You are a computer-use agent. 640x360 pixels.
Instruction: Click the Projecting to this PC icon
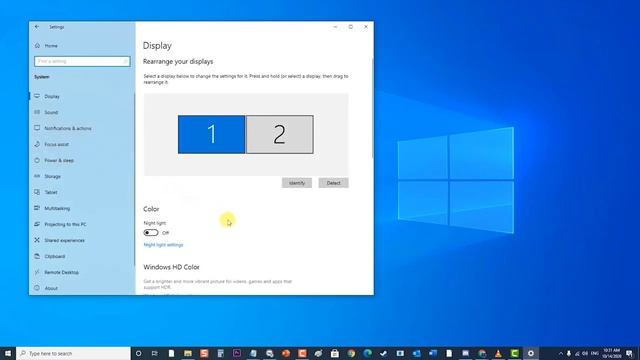pos(37,224)
